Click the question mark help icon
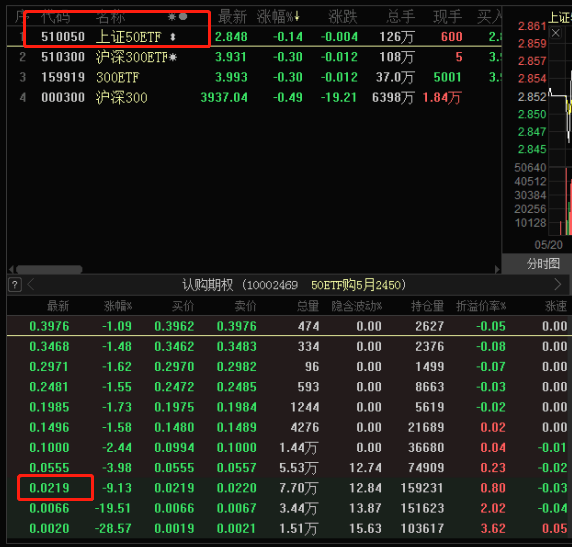Screen dimensions: 572x547 (x=15, y=285)
